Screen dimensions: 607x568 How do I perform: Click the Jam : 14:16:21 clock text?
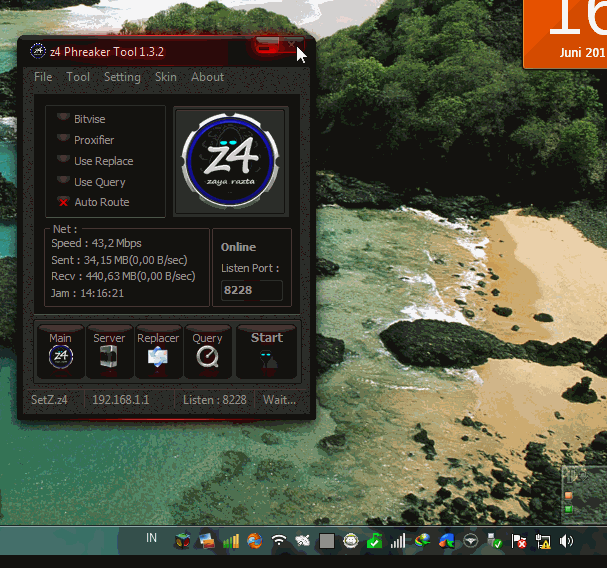(x=87, y=293)
